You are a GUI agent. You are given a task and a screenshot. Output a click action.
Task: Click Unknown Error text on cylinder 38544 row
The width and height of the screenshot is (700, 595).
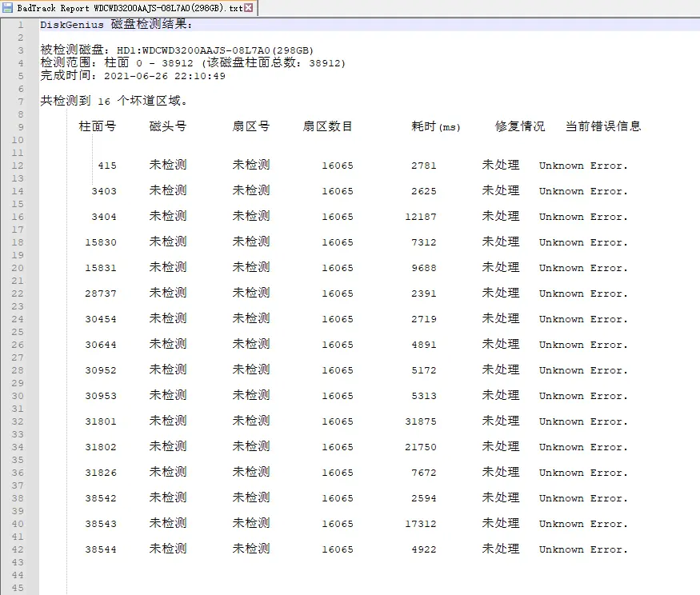pos(583,549)
